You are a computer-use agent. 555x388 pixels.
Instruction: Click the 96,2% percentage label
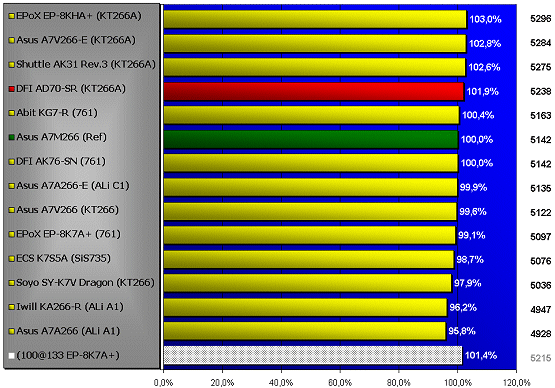click(x=463, y=308)
